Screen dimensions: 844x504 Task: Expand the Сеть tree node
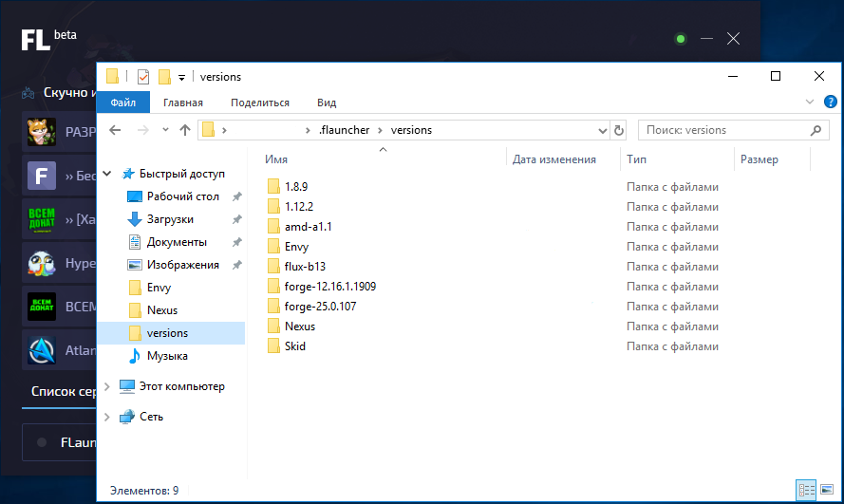click(106, 417)
